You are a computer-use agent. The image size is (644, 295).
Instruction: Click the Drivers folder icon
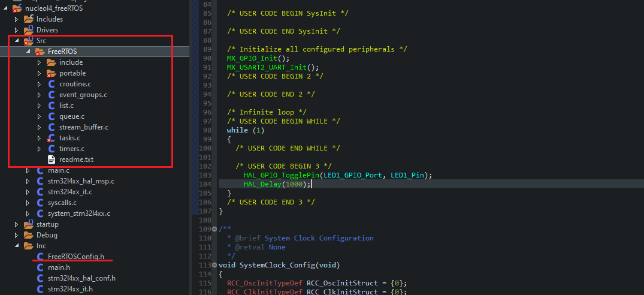[28, 30]
